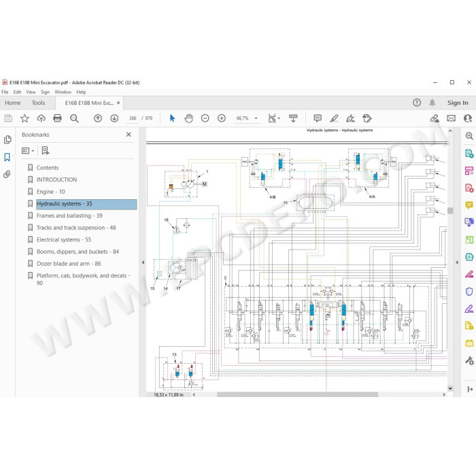This screenshot has height=476, width=476.
Task: Activate the Hand pan tool
Action: [188, 118]
